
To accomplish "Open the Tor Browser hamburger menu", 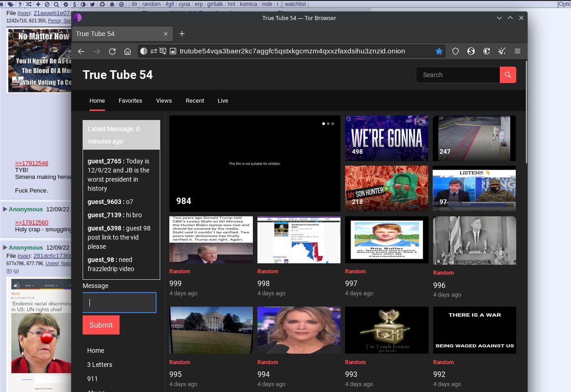I will [518, 51].
